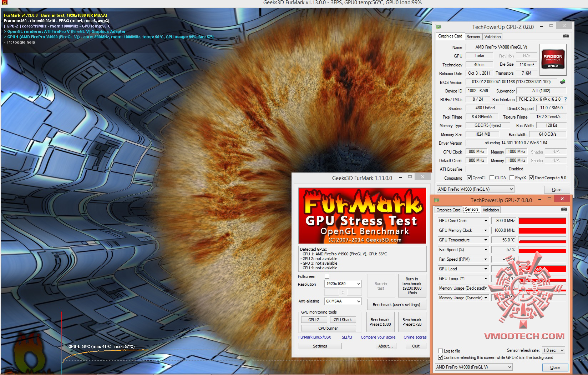Screen dimensions: 588x375
Task: Toggle the PhysX checkbox
Action: 512,178
